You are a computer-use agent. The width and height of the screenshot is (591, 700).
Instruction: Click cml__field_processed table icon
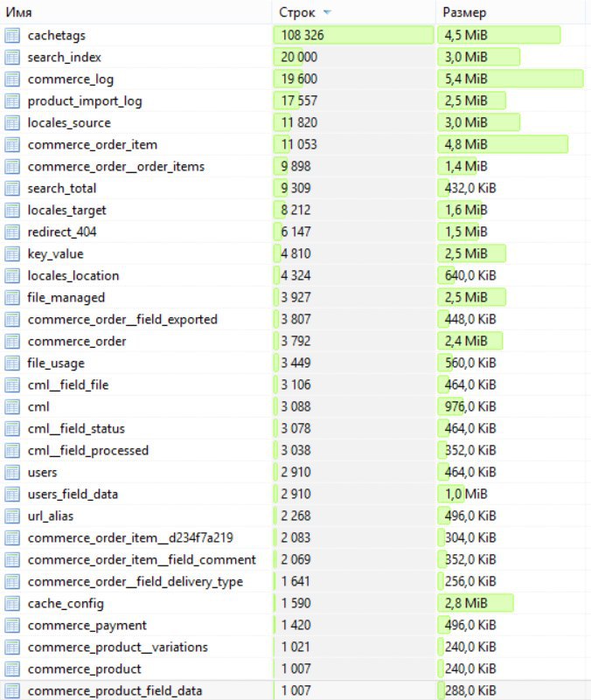click(x=12, y=450)
